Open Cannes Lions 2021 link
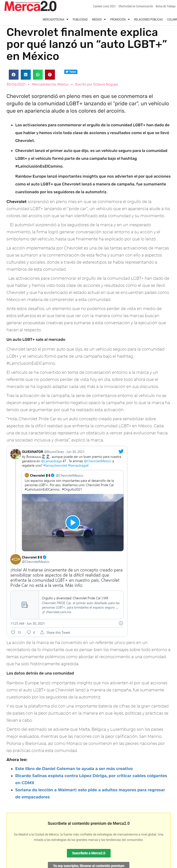This screenshot has height=868, width=177. coord(104,6)
